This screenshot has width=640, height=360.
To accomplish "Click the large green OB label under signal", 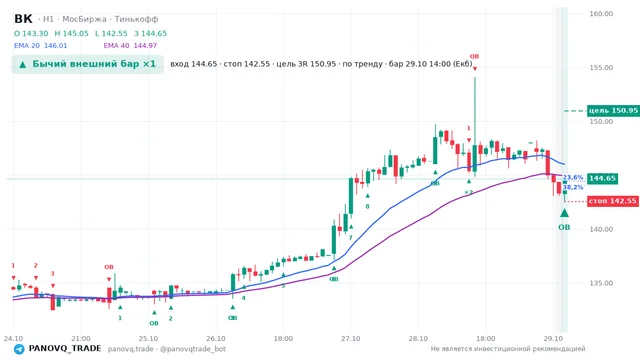I will point(564,227).
